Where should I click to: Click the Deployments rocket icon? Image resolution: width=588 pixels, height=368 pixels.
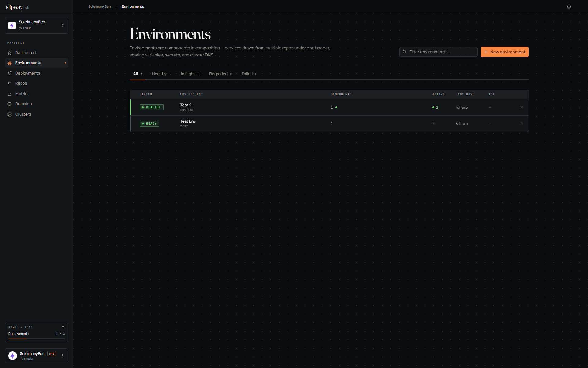9,73
